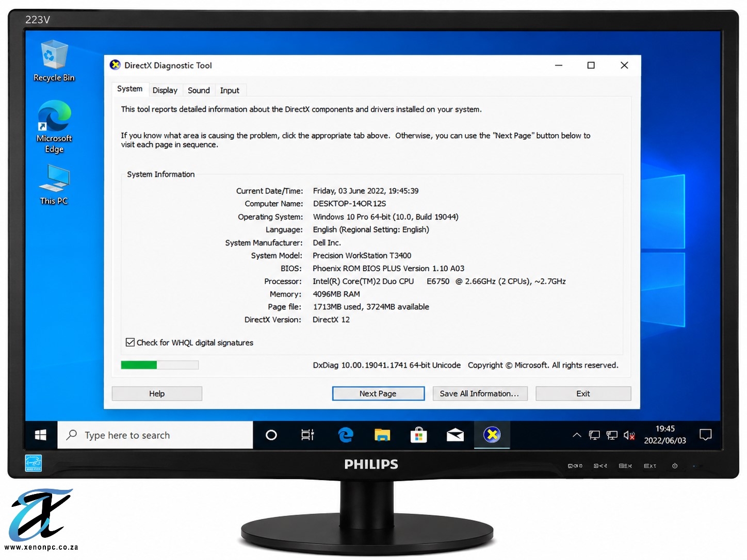Select the DxDiag taskbar icon
Screen dimensions: 747x560
tap(492, 435)
